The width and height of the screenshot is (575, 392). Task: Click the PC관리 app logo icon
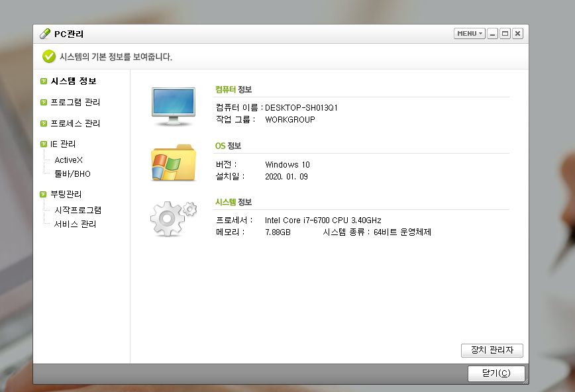pyautogui.click(x=45, y=34)
